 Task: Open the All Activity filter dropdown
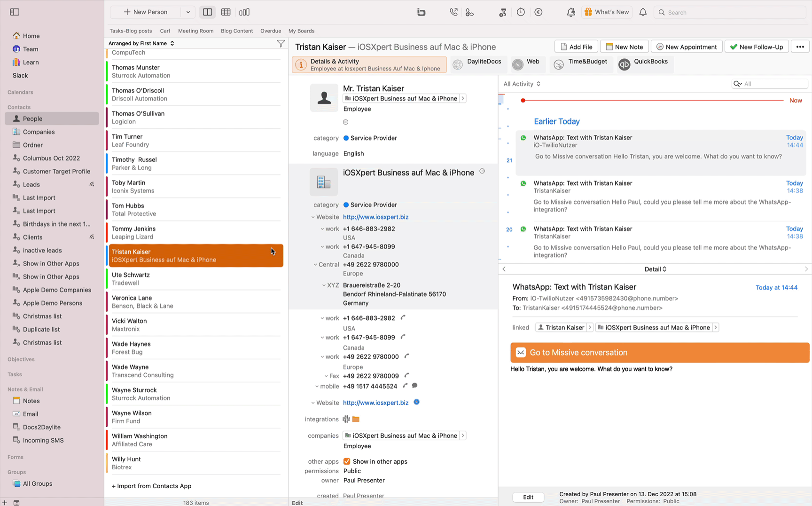522,84
